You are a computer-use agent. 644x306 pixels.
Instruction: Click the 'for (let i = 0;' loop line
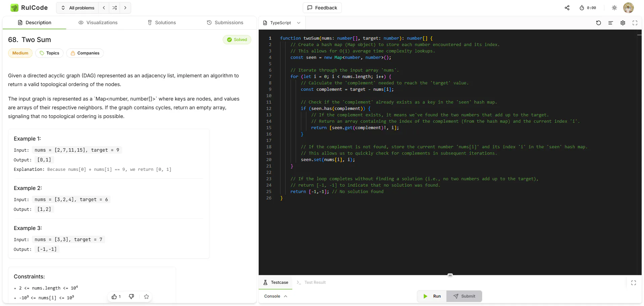[x=341, y=77]
